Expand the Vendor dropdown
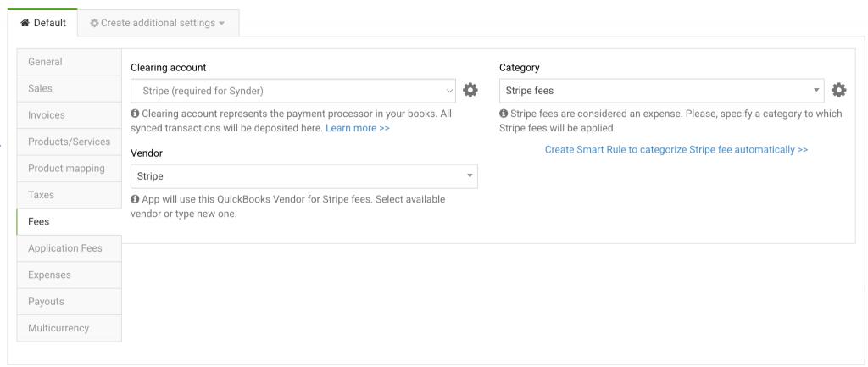Screen dimensions: 868x367 pos(303,176)
